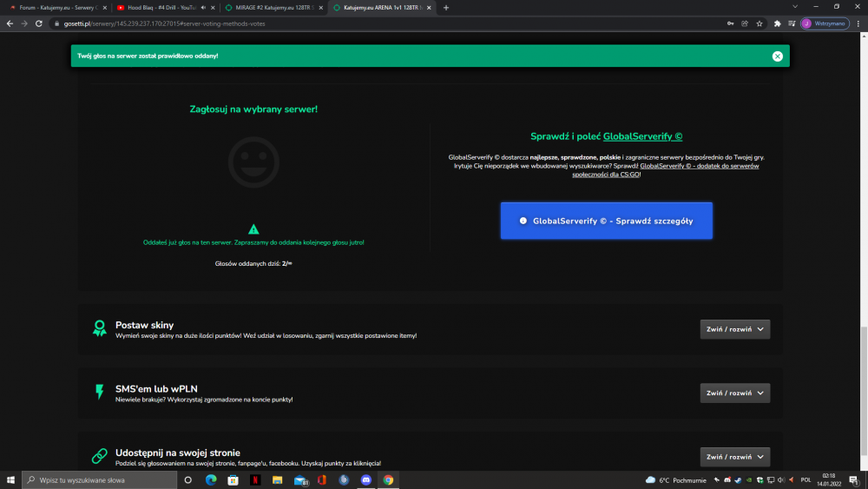Click the info icon on GlobalServerify button
The image size is (868, 489).
coord(523,221)
